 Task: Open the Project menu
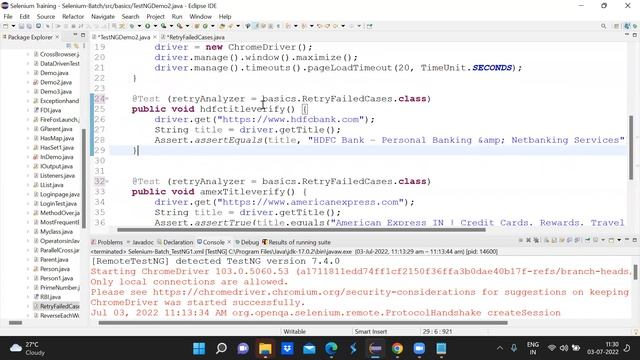[x=155, y=16]
